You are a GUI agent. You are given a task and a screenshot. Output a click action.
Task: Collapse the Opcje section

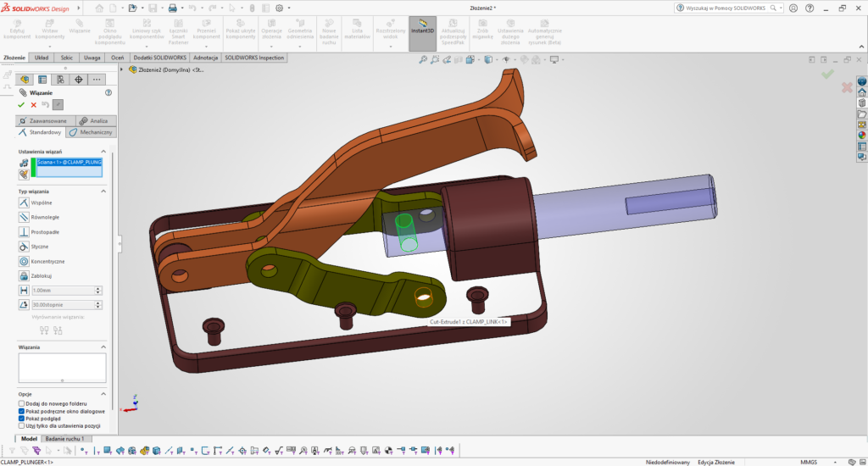pos(103,394)
